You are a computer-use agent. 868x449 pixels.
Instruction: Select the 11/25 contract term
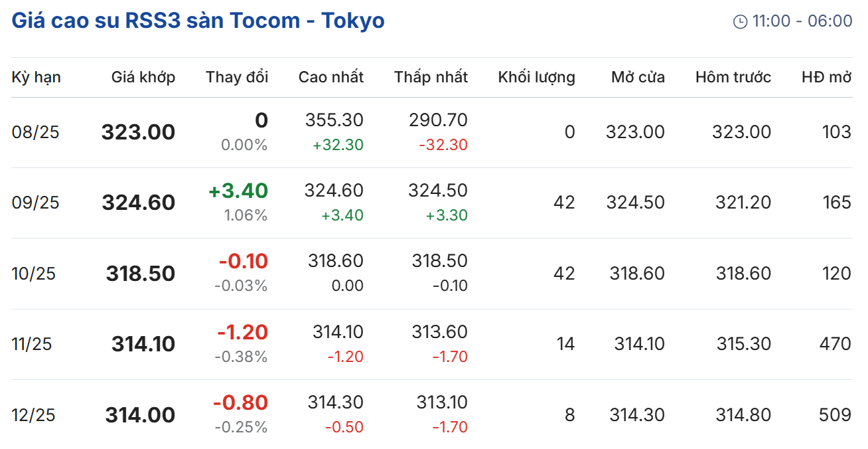[x=32, y=344]
